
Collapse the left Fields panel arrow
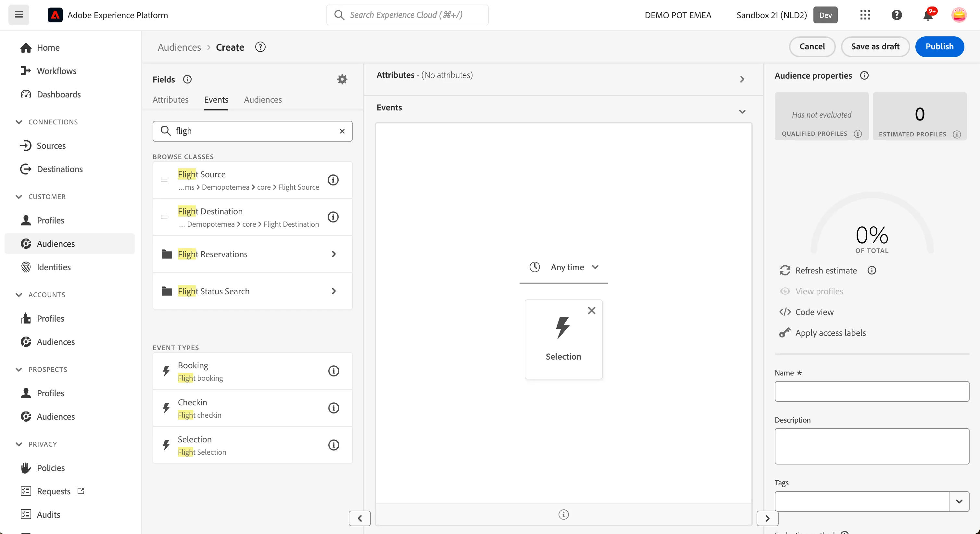coord(359,518)
